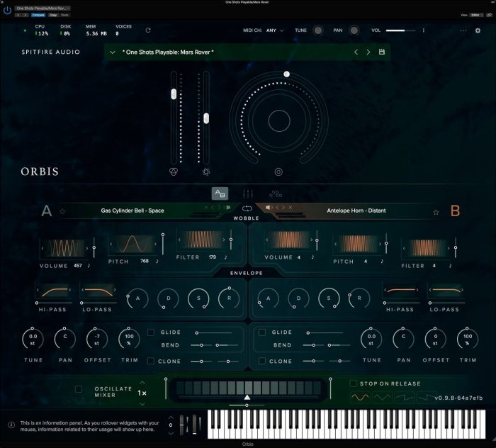The image size is (496, 448).
Task: Mute layer B with speaker icon
Action: [269, 207]
